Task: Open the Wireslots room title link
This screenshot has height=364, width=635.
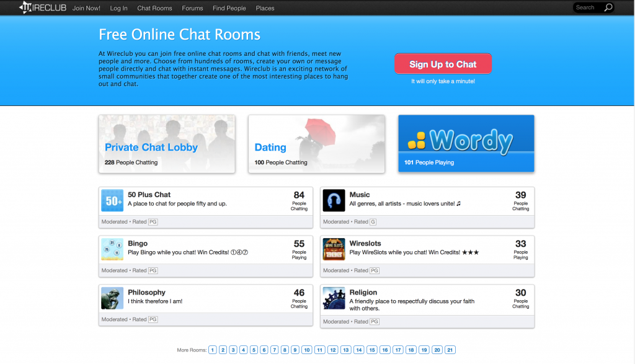Action: (x=365, y=243)
